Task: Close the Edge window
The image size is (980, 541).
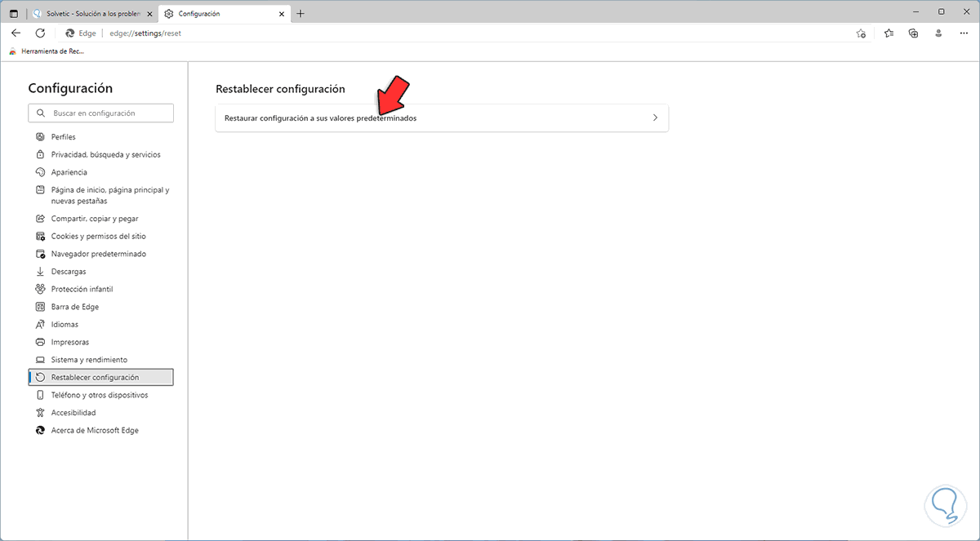Action: [966, 11]
